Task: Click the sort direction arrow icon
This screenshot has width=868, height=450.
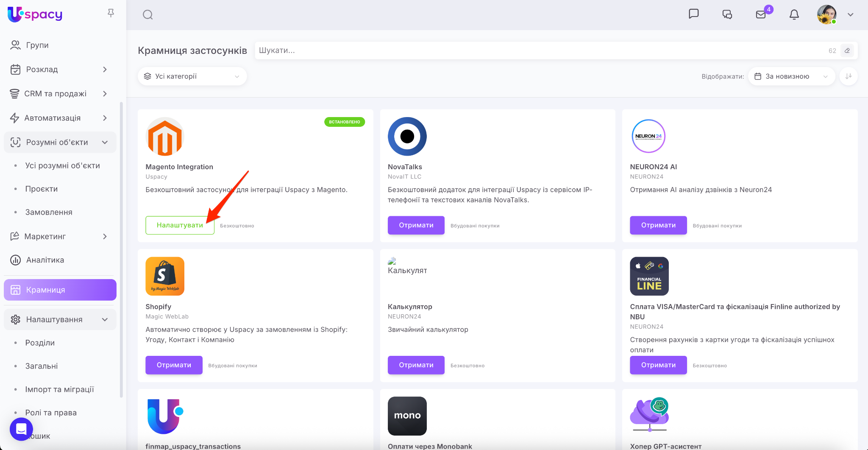Action: [x=849, y=76]
